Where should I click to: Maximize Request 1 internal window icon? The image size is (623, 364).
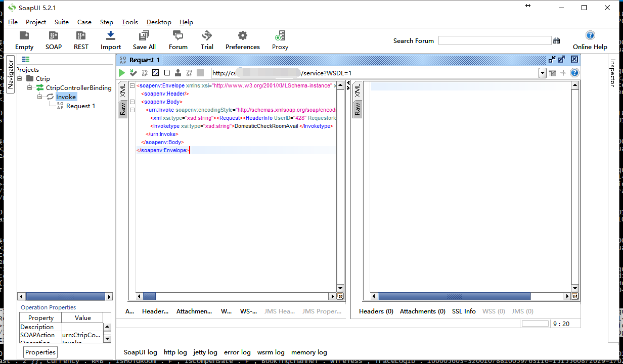(x=562, y=59)
